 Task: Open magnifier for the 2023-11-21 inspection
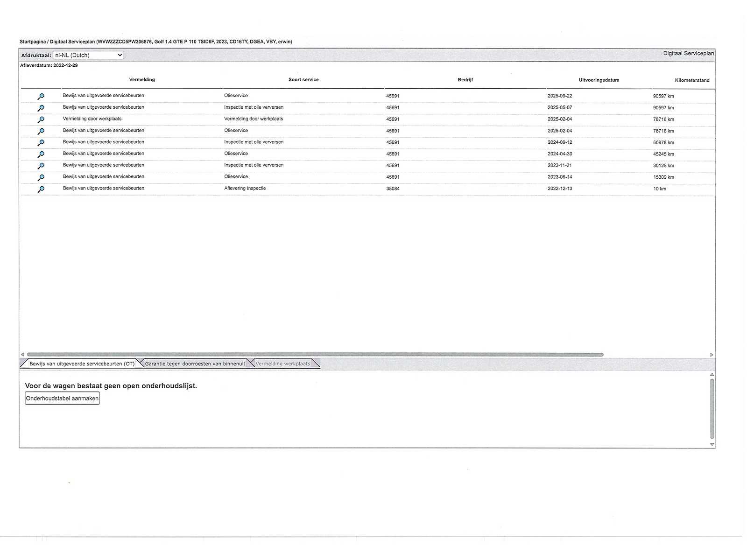click(41, 166)
